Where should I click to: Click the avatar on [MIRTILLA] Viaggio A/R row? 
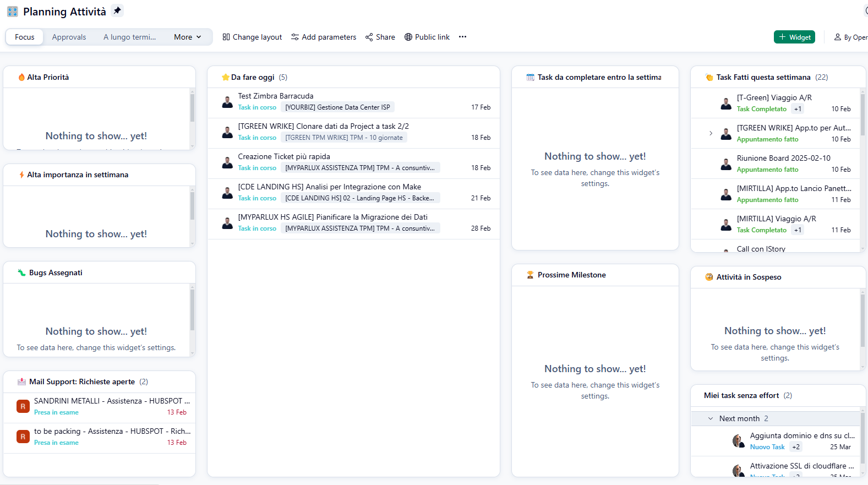(x=726, y=225)
